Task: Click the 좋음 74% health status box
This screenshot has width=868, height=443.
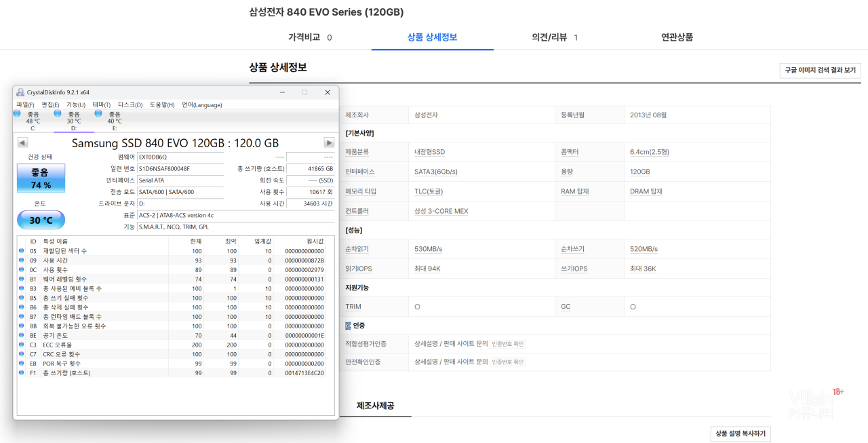Action: coord(41,178)
